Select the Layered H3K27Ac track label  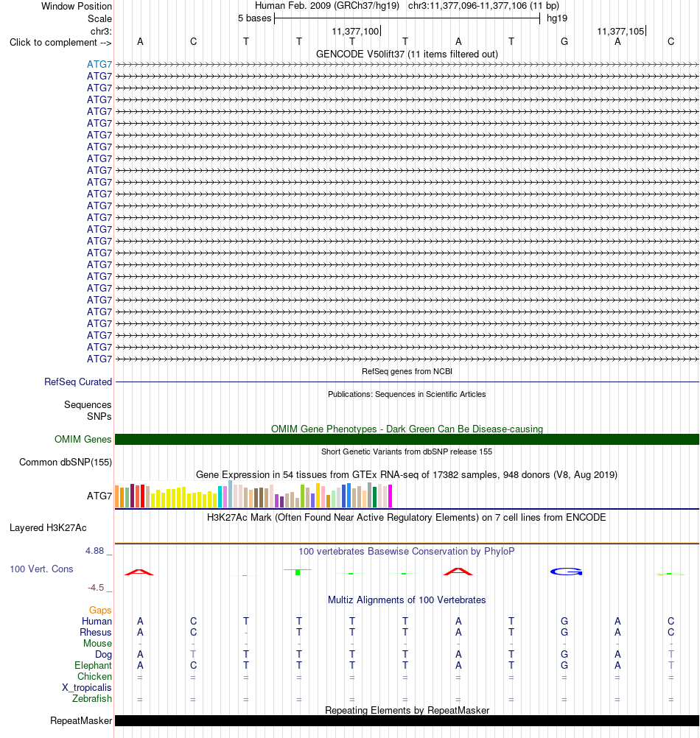click(48, 528)
